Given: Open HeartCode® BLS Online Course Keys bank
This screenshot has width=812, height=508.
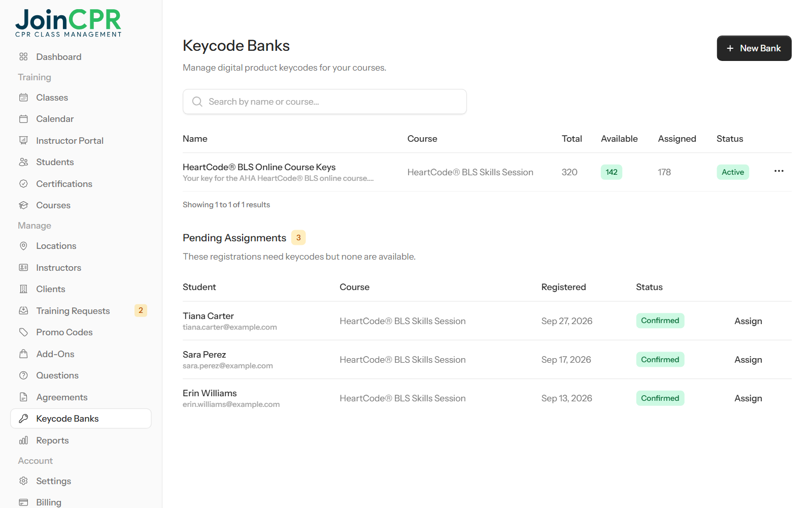Looking at the screenshot, I should tap(259, 167).
